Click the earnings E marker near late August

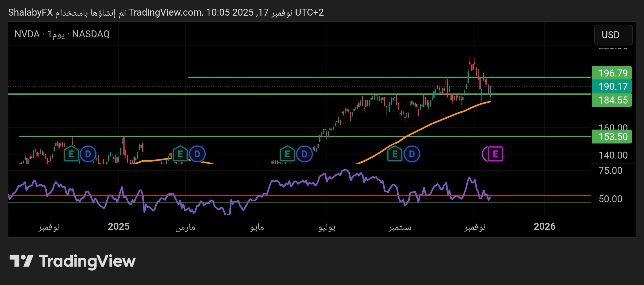coord(395,154)
